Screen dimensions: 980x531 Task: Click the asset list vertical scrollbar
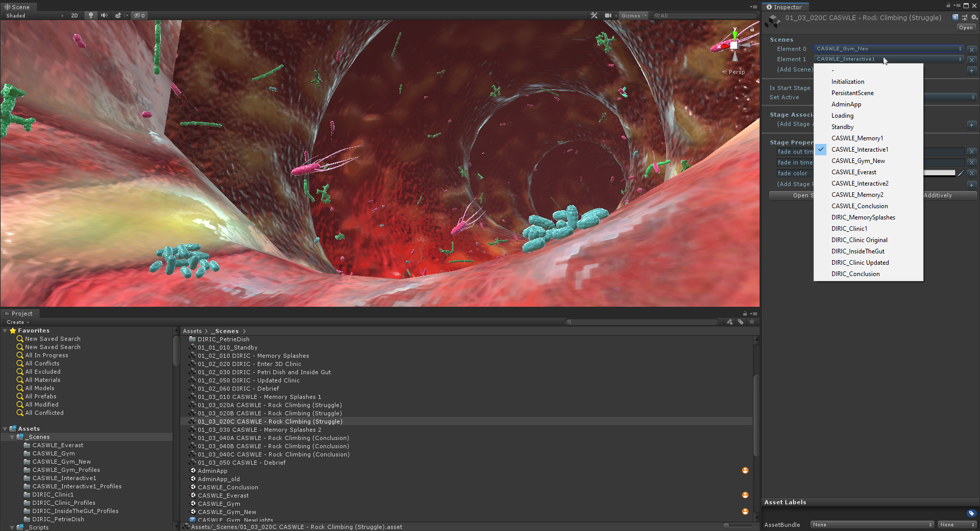756,415
